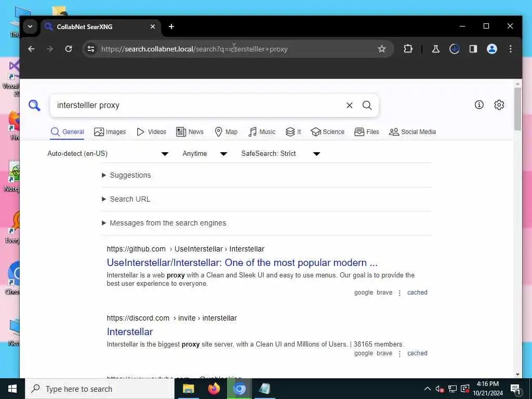Open Chrome three-dot menu
Viewport: 532px width, 399px height.
[x=511, y=49]
